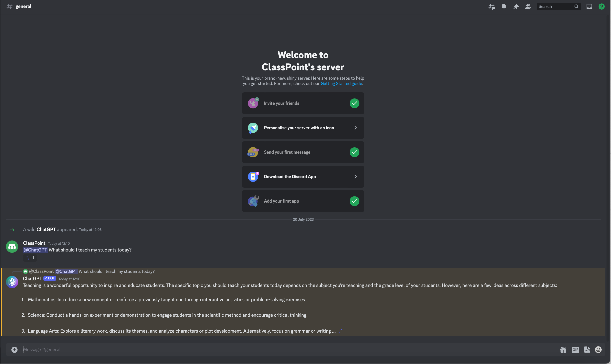Open the GIF picker icon
Image resolution: width=611 pixels, height=364 pixels.
[x=575, y=350]
